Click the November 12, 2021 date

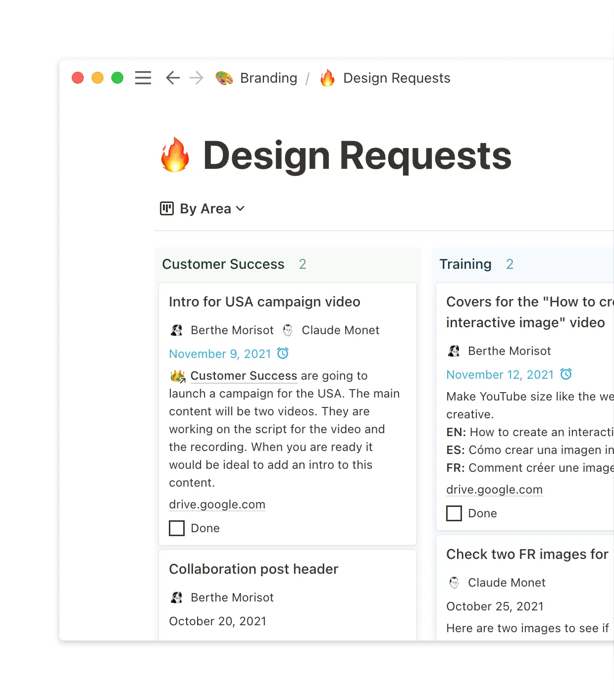point(500,374)
